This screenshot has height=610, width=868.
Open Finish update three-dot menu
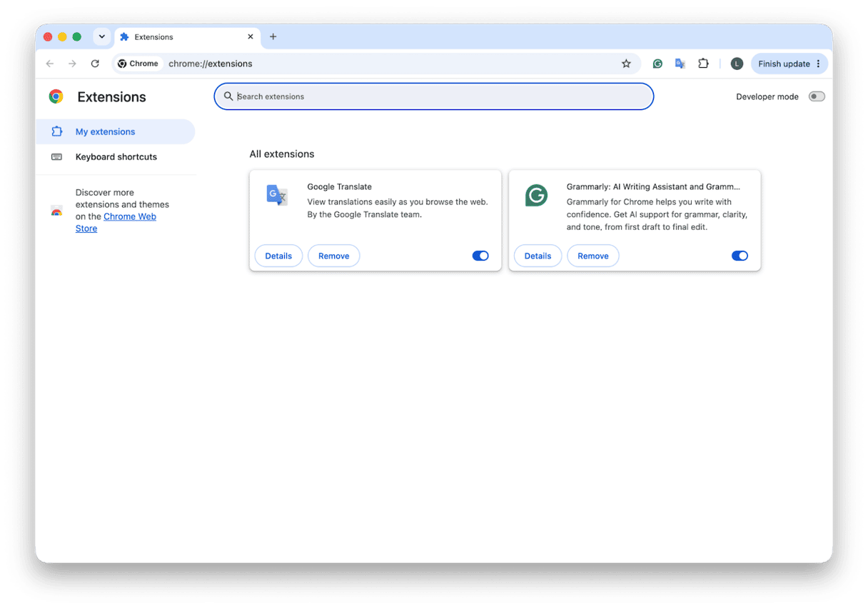tap(818, 64)
